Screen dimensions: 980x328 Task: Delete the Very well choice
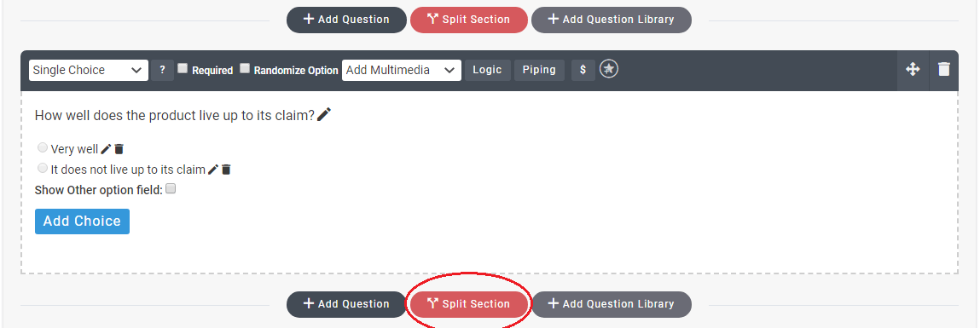point(119,149)
